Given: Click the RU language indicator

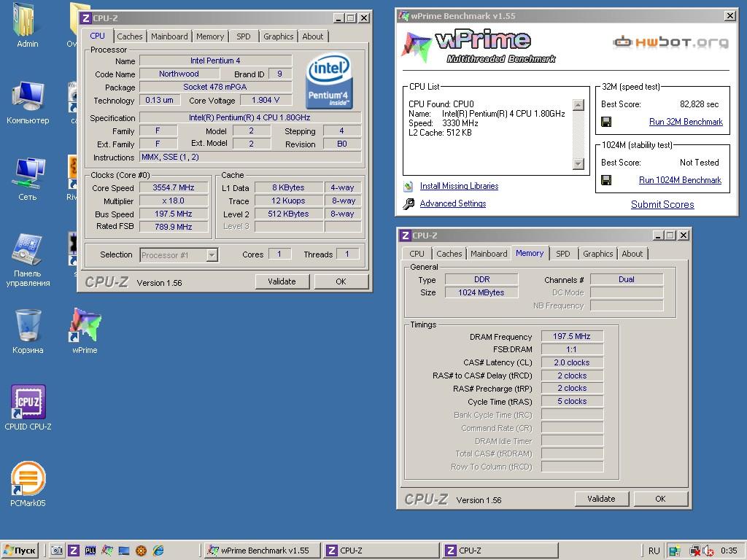Looking at the screenshot, I should click(654, 551).
